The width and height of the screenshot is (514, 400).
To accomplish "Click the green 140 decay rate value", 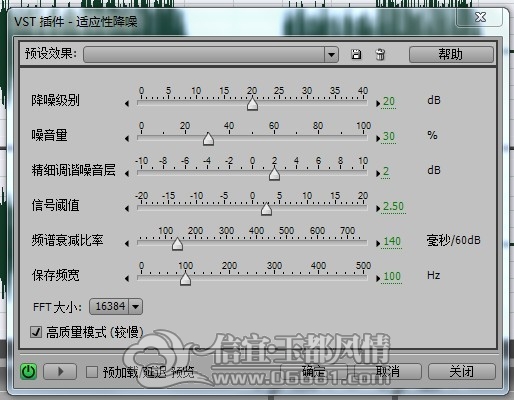I will click(392, 241).
